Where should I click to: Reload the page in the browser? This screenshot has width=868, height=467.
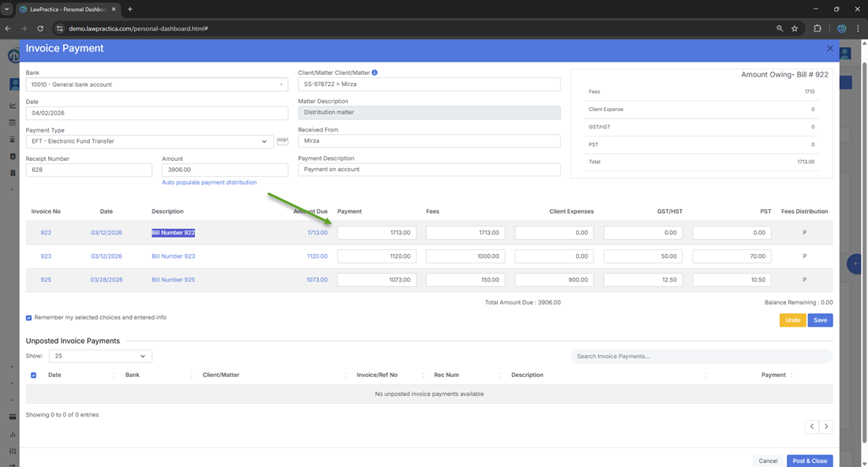click(40, 28)
